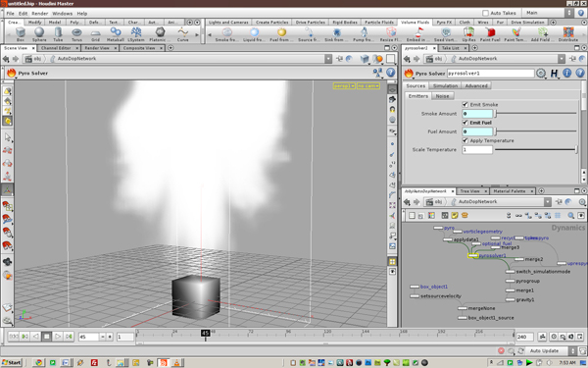Select the box_object1 node
588x368 pixels.
(x=415, y=287)
